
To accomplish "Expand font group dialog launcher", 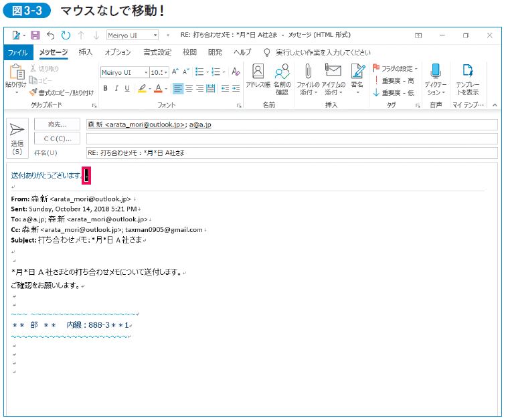I will point(239,105).
